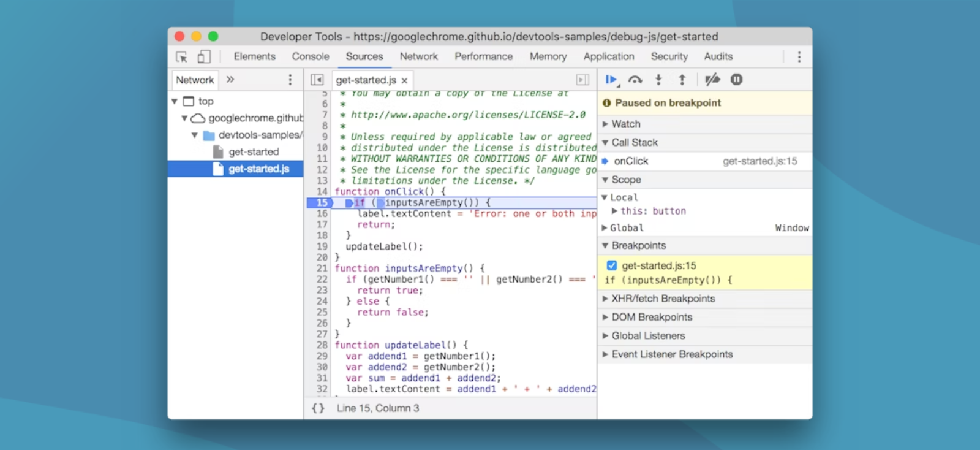The width and height of the screenshot is (980, 450).
Task: Open get-started.js:15 link in Call Stack
Action: (x=760, y=161)
